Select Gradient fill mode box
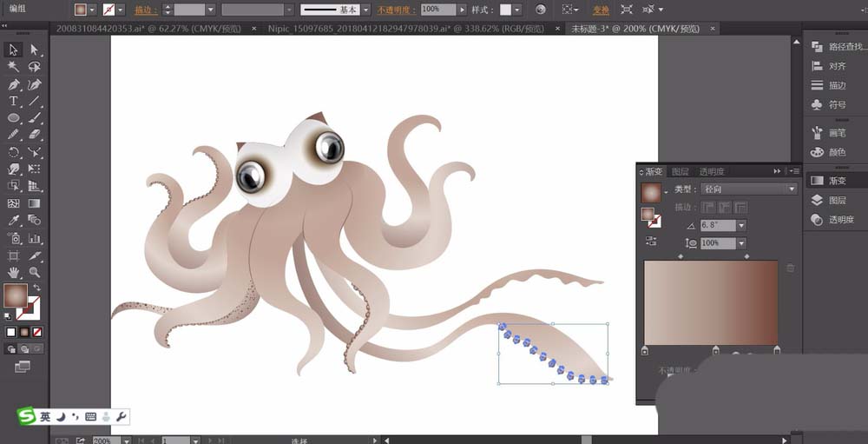The height and width of the screenshot is (444, 868). click(x=23, y=332)
